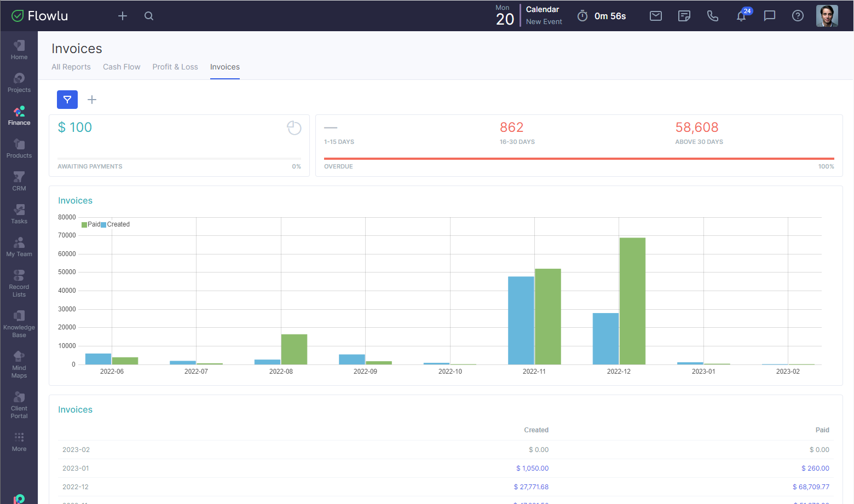Open the CRM module
The image size is (854, 504).
(x=19, y=181)
